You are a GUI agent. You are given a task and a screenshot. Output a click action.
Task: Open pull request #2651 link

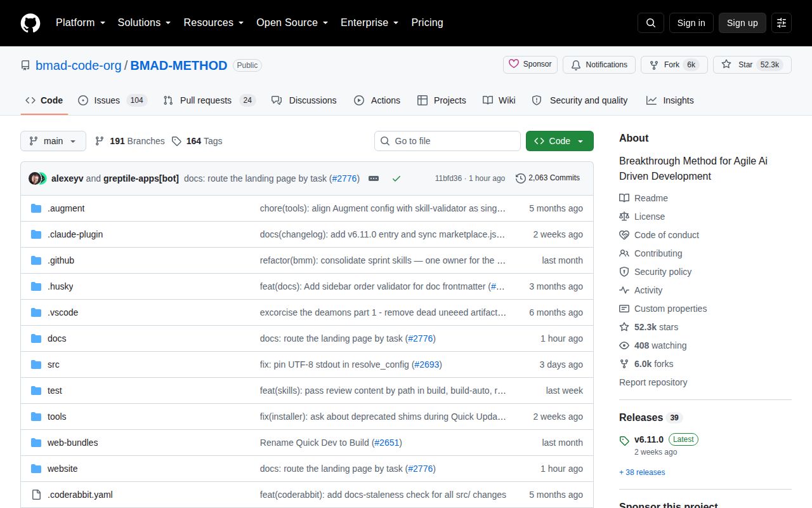(x=387, y=443)
